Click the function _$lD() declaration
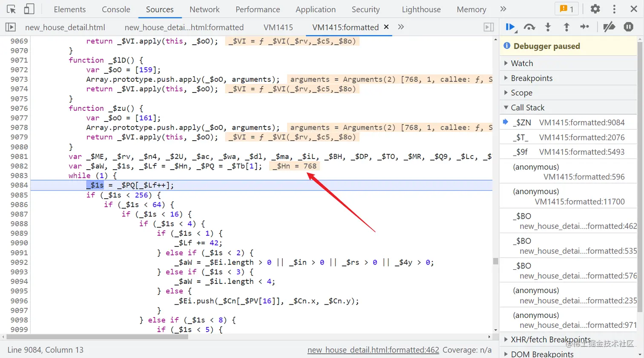644x358 pixels. click(x=106, y=60)
